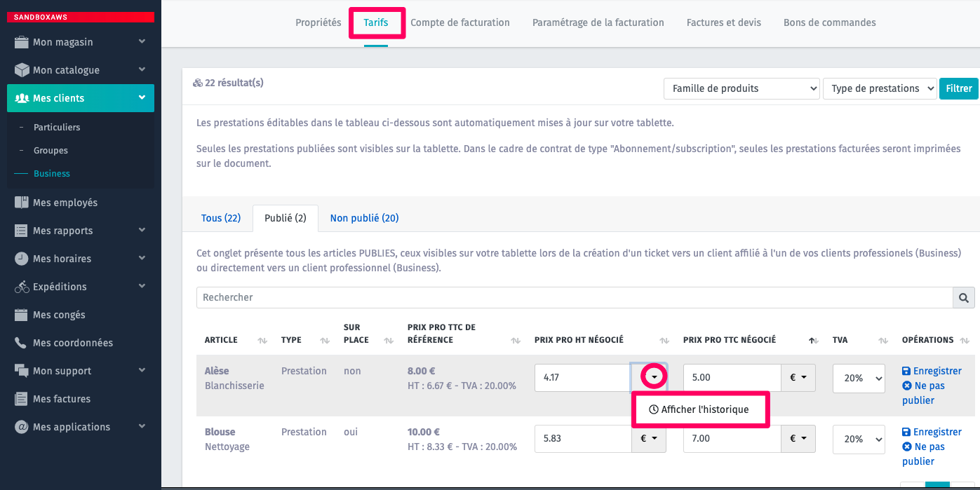Click the Mes horaires clock icon

22,259
